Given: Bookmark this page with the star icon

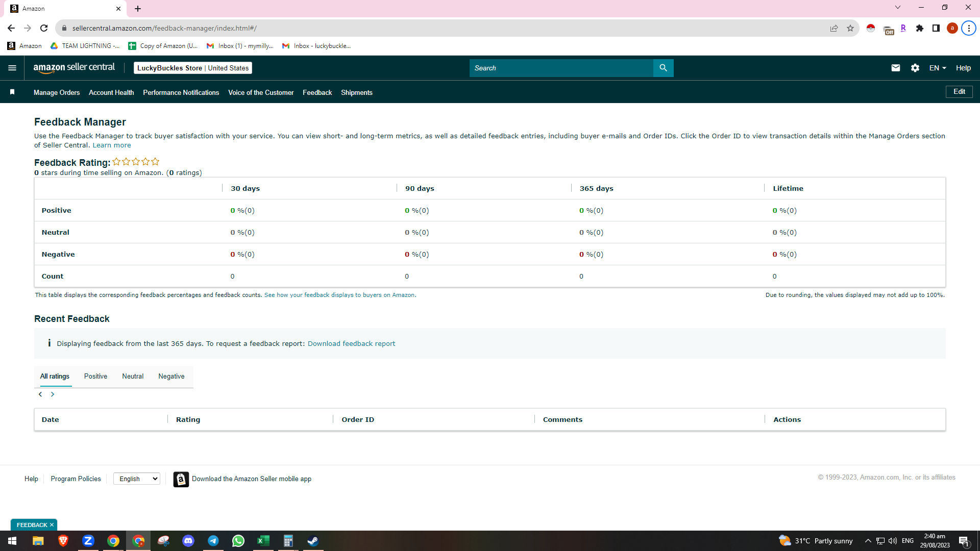Looking at the screenshot, I should coord(850,28).
